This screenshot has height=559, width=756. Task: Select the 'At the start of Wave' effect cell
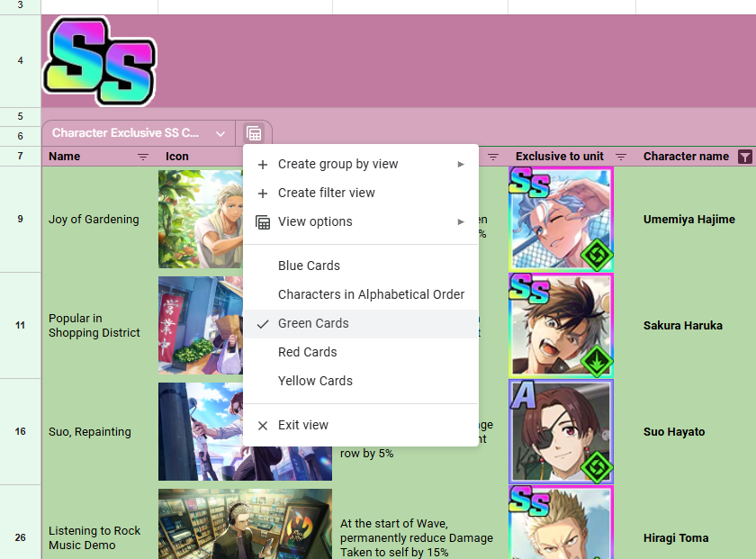420,523
